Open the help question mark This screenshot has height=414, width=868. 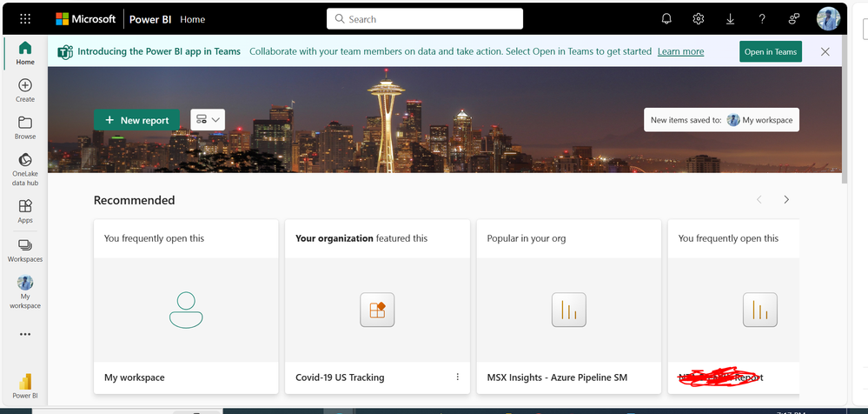(762, 19)
